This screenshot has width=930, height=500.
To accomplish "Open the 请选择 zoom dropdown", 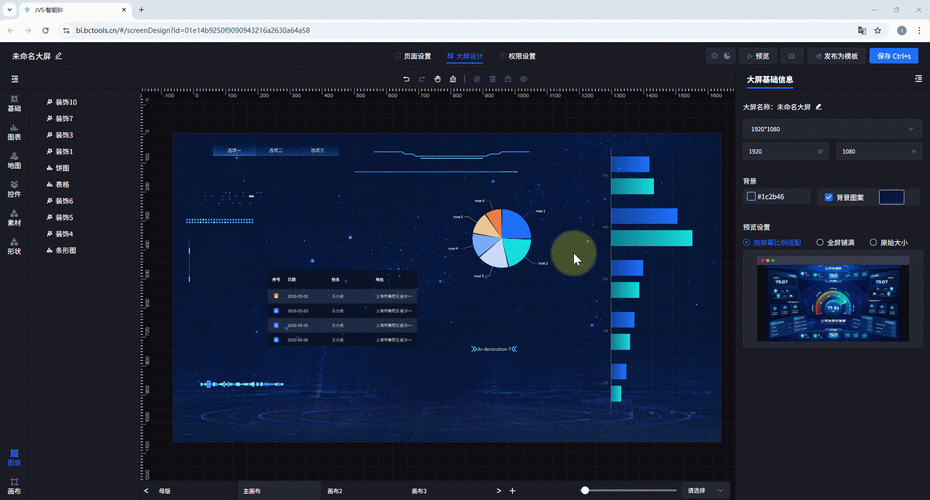I will click(x=706, y=491).
